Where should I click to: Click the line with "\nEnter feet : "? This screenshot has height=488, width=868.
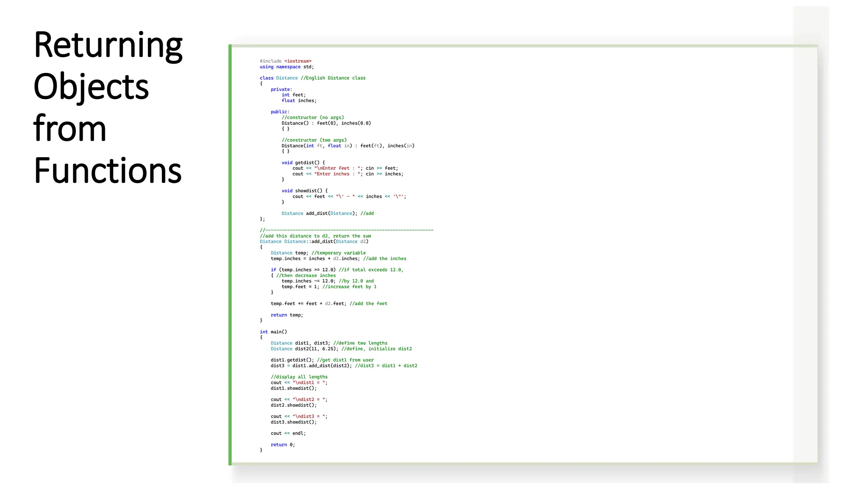(345, 168)
